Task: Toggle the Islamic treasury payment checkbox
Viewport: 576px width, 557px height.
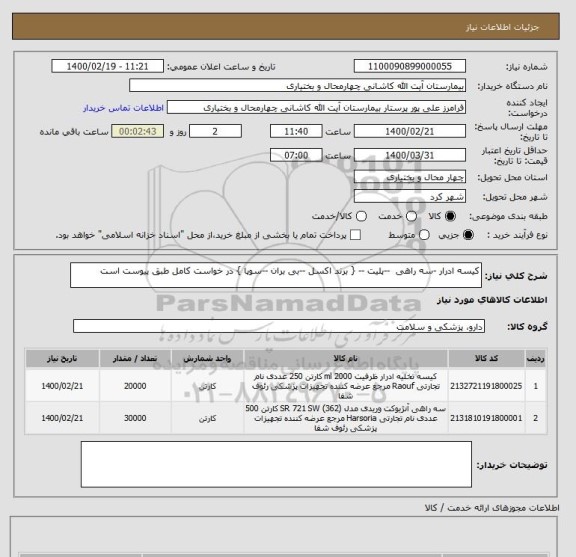Action: pos(355,235)
